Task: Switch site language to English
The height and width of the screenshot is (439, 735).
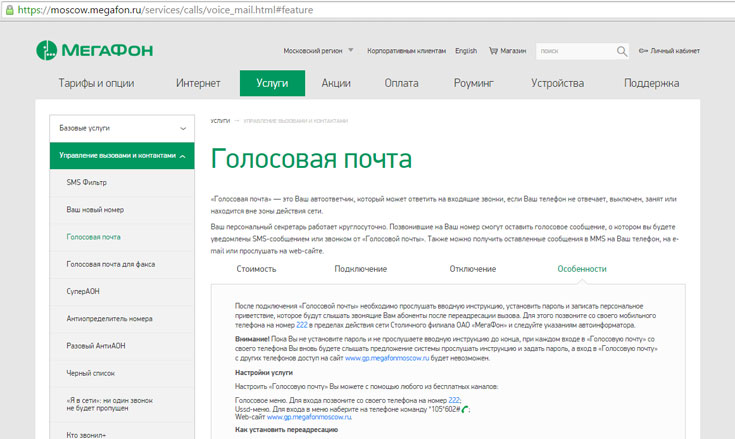Action: point(465,50)
